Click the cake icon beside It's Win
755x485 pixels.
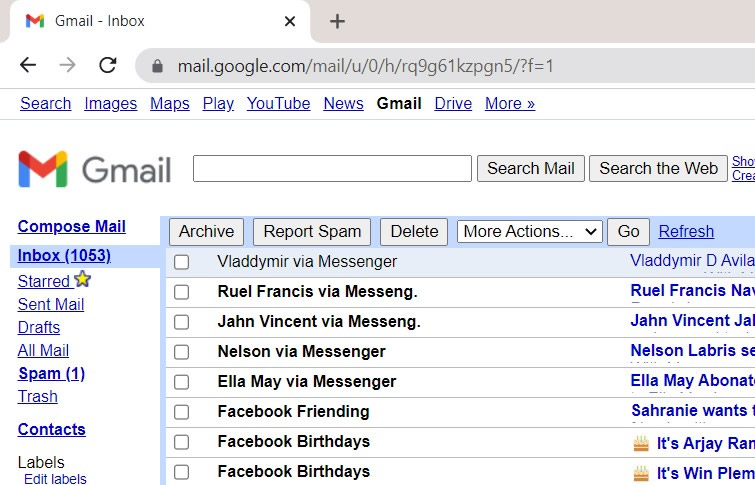pyautogui.click(x=641, y=473)
